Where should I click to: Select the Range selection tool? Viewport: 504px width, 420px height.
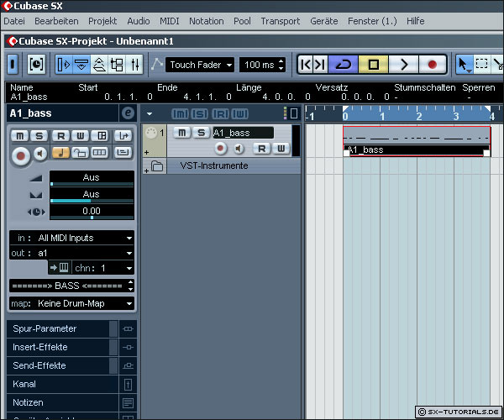click(481, 65)
